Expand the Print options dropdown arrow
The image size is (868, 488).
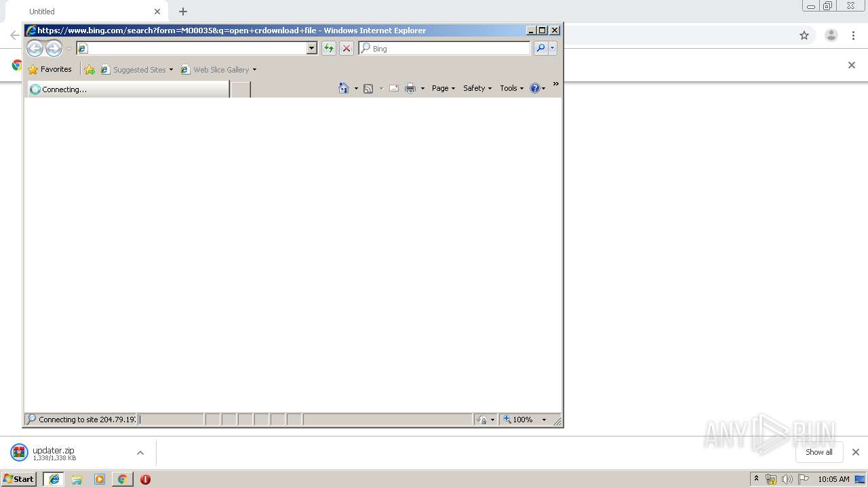click(422, 88)
